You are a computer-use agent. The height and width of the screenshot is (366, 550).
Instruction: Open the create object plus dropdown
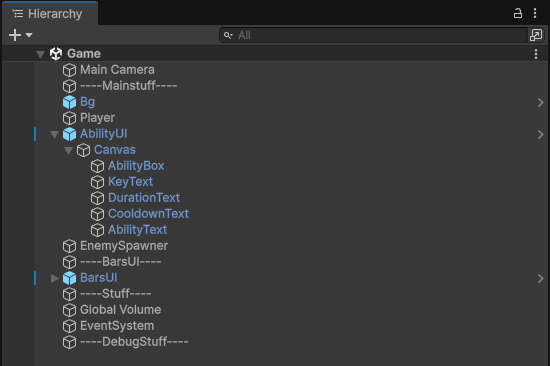(20, 35)
